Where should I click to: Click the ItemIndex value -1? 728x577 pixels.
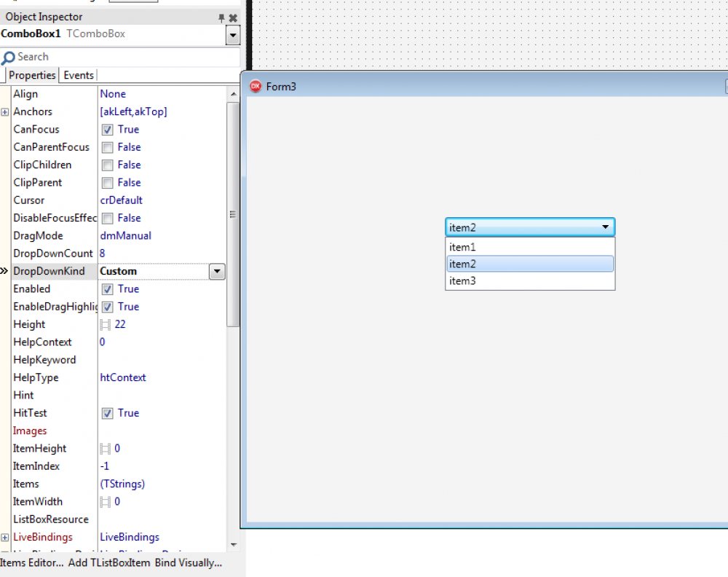104,466
